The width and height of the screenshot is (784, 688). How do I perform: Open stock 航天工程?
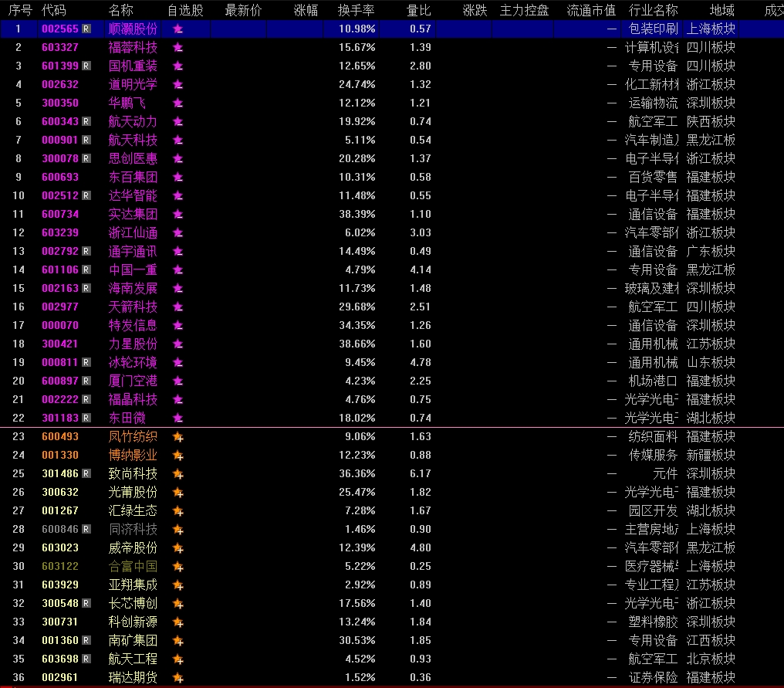(x=133, y=659)
